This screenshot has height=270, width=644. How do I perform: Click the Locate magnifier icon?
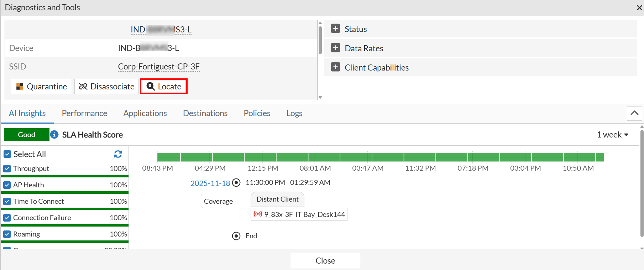(151, 87)
